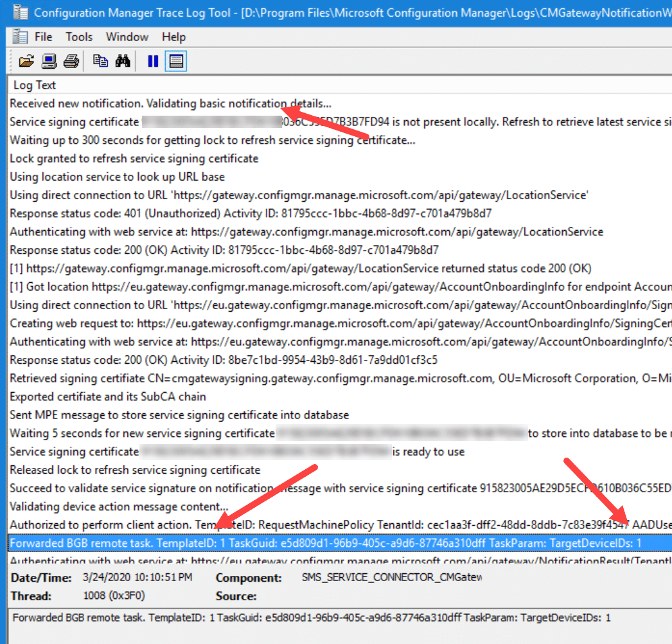This screenshot has width=672, height=644.
Task: Click the Copy to clipboard icon
Action: pos(101,61)
